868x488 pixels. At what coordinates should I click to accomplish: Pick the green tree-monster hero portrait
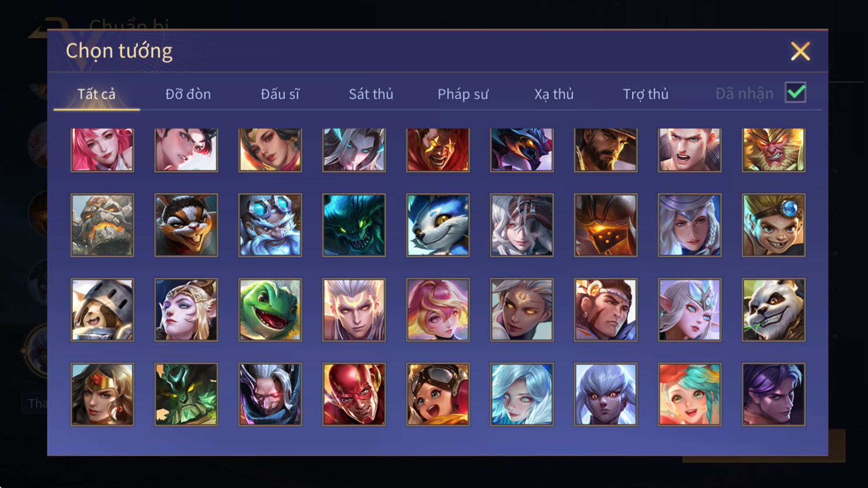[x=186, y=394]
